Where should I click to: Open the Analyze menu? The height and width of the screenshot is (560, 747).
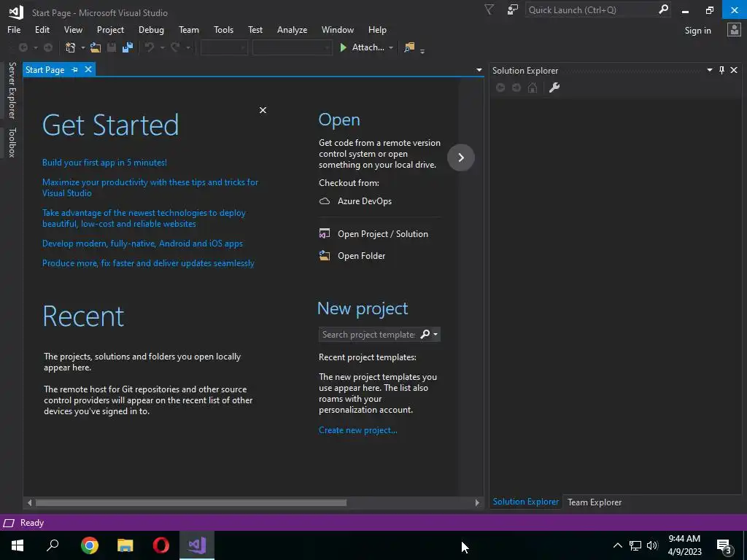pos(292,29)
